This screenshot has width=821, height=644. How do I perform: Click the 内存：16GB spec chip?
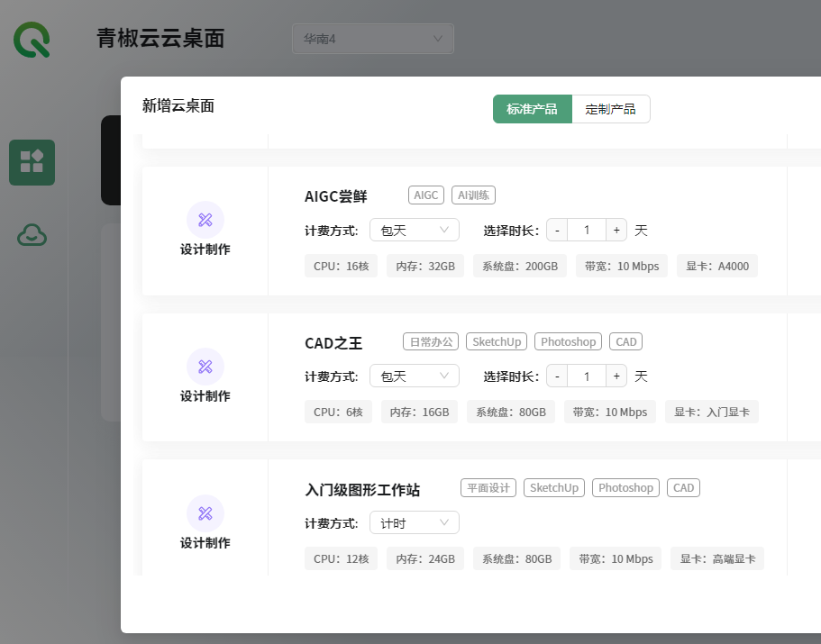(419, 413)
